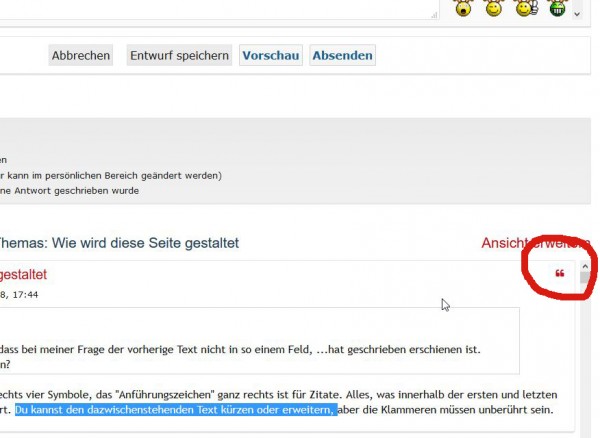Insert the green grinning smiley
The width and height of the screenshot is (600, 438).
click(557, 8)
